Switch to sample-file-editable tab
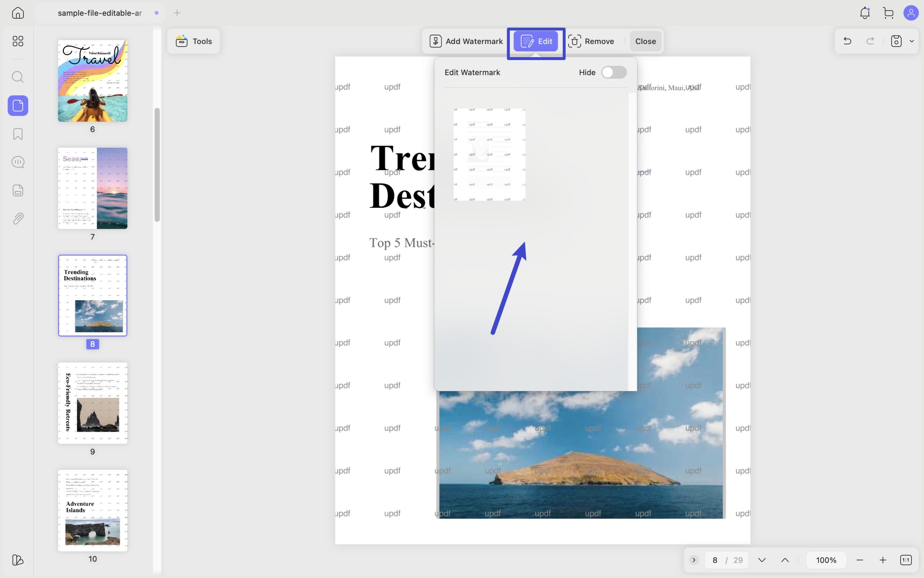The image size is (924, 578). [100, 13]
